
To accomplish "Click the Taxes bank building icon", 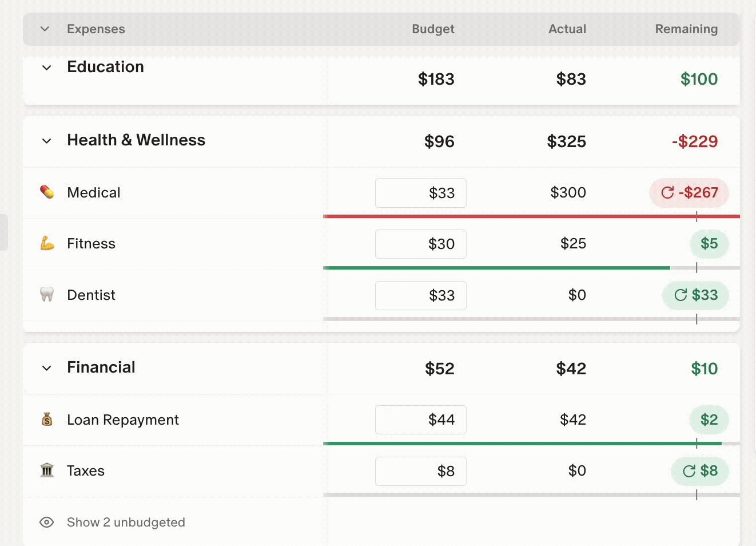I will tap(47, 470).
